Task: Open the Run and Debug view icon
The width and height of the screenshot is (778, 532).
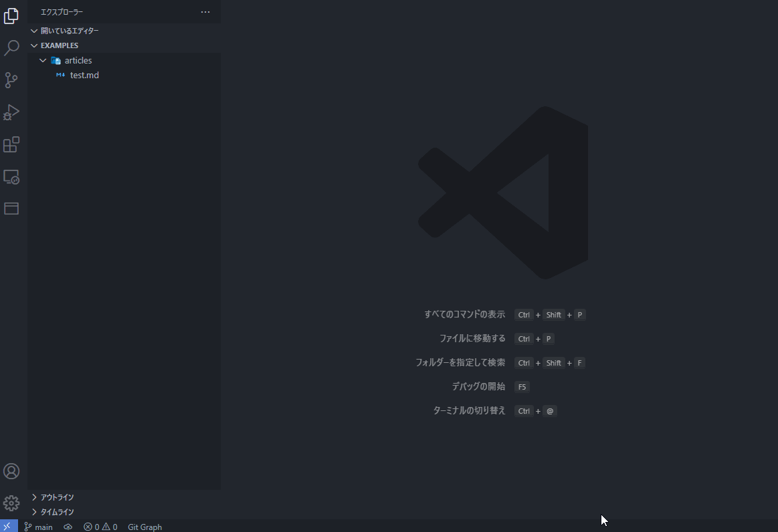Action: [11, 112]
